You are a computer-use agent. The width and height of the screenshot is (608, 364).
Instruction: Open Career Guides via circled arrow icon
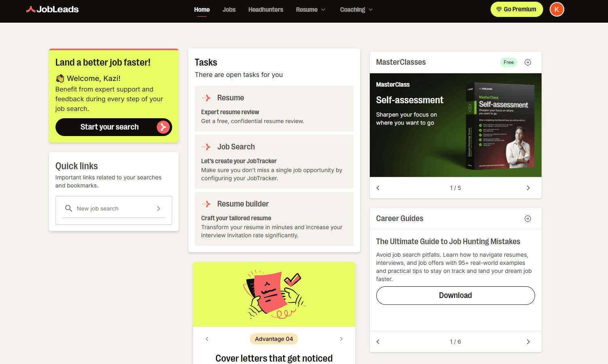[528, 219]
